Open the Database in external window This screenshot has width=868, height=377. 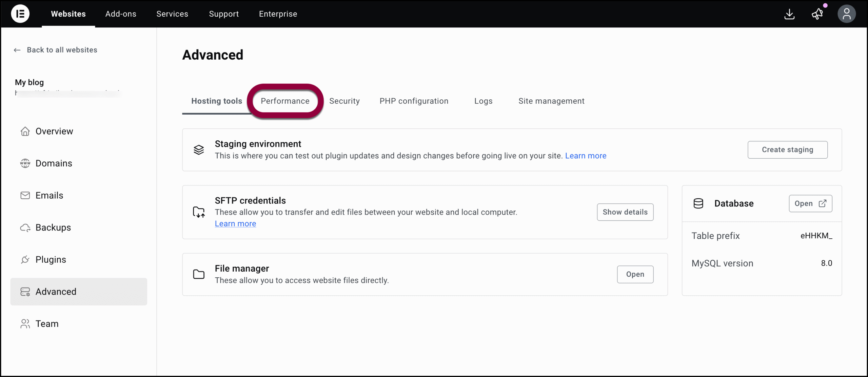pos(810,203)
